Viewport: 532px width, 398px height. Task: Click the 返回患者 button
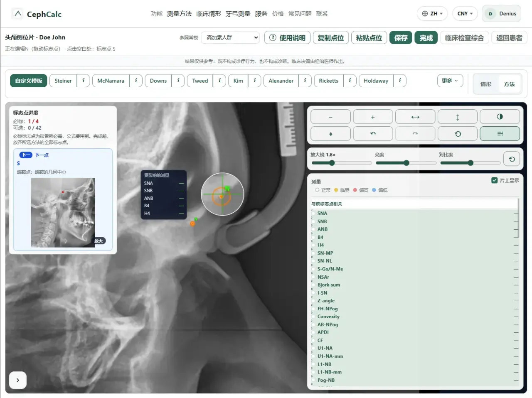click(x=509, y=38)
